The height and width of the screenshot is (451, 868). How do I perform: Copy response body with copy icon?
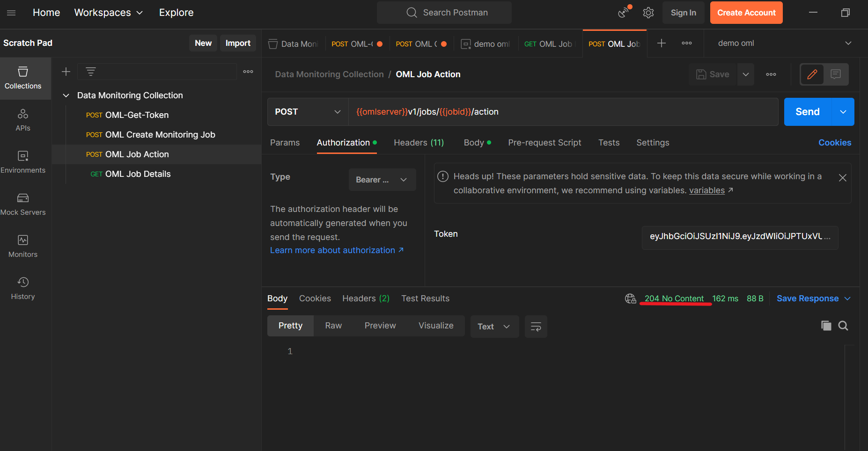point(826,326)
